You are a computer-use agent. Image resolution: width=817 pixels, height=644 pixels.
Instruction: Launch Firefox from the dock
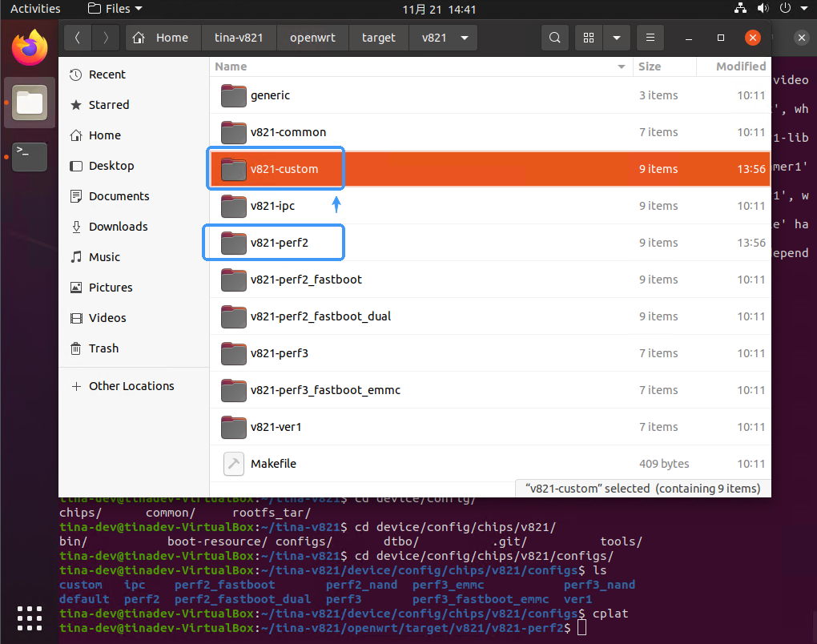pyautogui.click(x=30, y=48)
